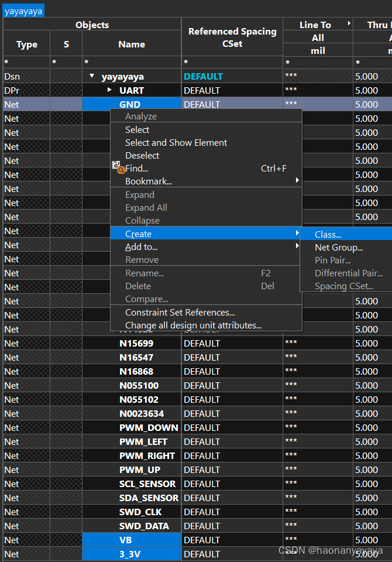392x562 pixels.
Task: Switch to the yayayaya tab
Action: coord(23,11)
